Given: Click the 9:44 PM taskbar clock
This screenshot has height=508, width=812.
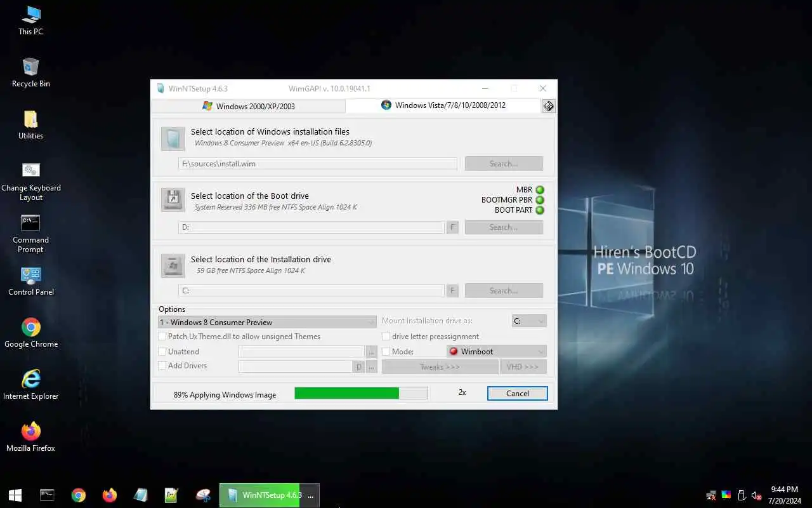Looking at the screenshot, I should click(x=784, y=490).
